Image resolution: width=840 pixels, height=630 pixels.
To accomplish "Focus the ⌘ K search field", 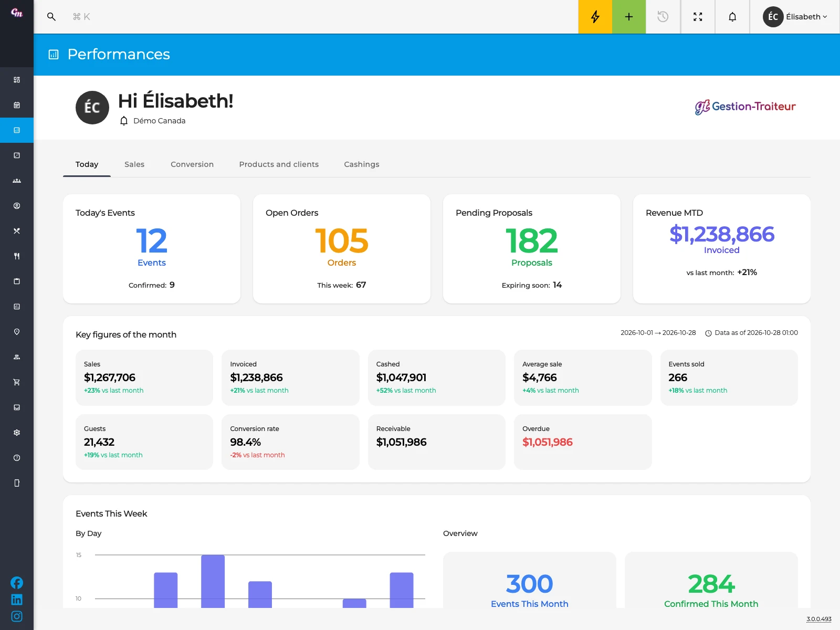I will click(x=81, y=17).
